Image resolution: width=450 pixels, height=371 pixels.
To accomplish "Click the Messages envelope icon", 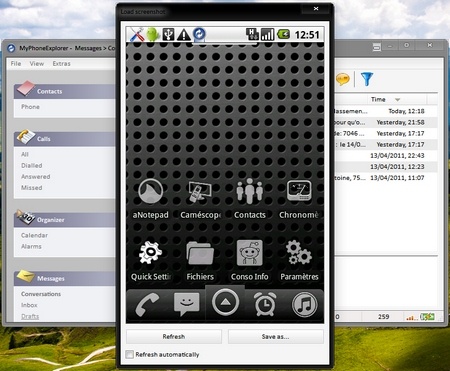I will pos(25,276).
